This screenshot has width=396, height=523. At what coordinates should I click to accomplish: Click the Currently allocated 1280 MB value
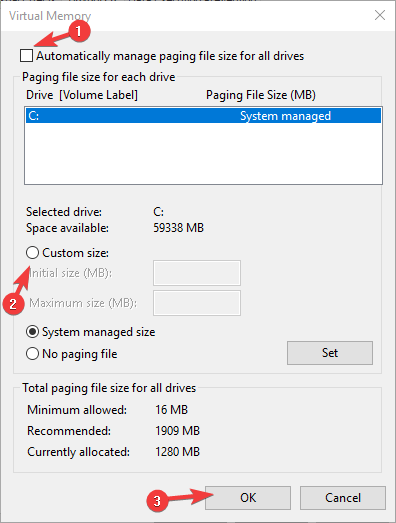pos(177,452)
